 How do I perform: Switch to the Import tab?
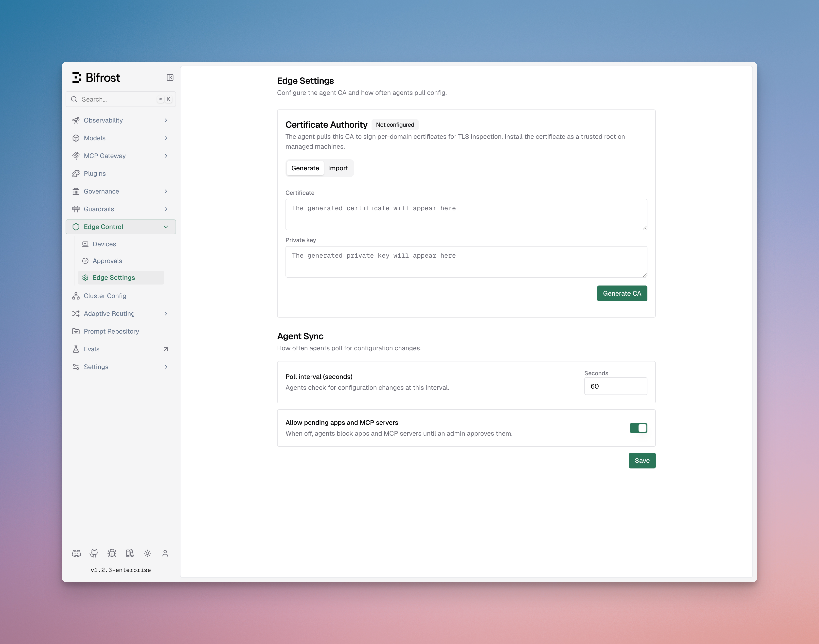click(x=338, y=168)
